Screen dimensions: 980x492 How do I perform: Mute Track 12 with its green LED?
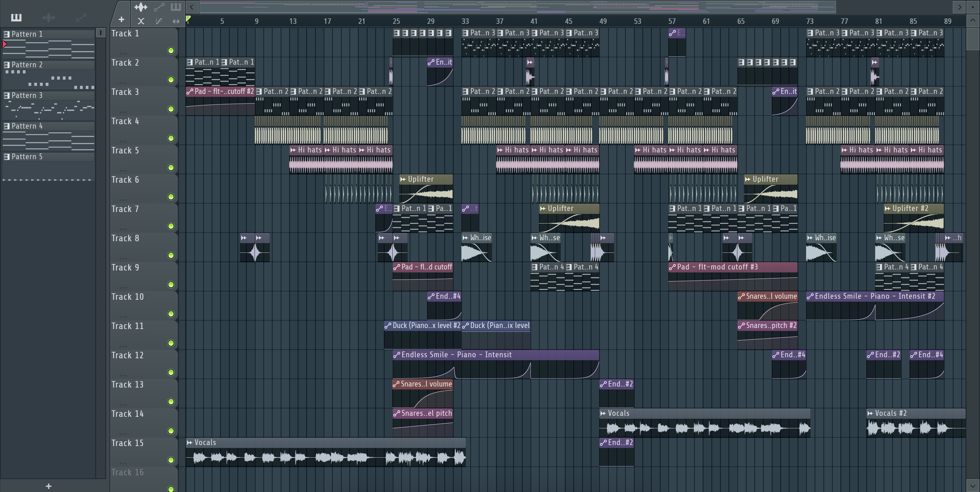171,372
